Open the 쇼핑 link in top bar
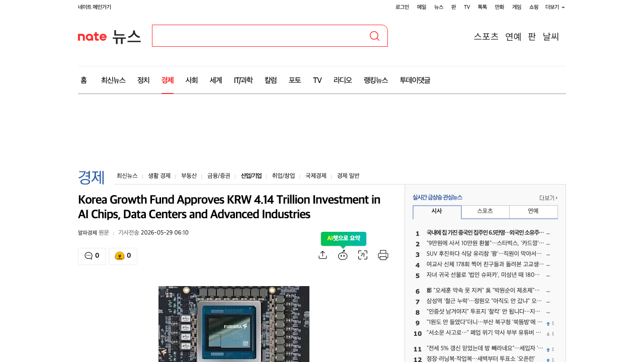The height and width of the screenshot is (362, 644). (x=534, y=7)
